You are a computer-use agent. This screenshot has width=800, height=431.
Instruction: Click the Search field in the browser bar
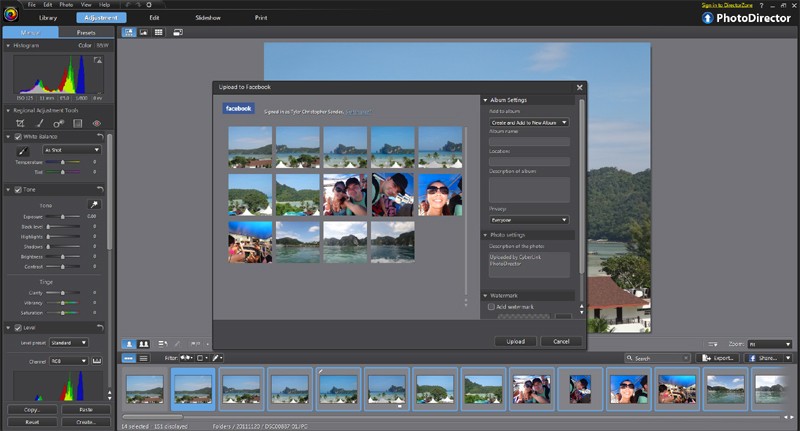[x=658, y=358]
